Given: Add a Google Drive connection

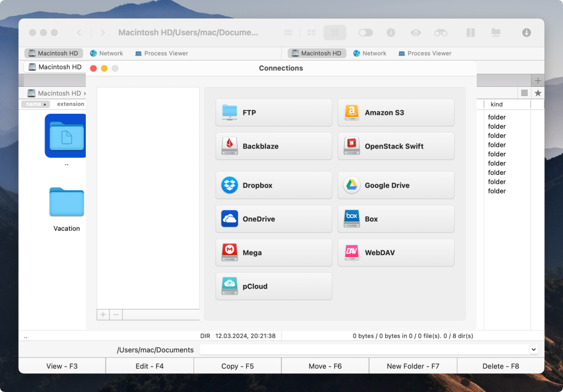Looking at the screenshot, I should [x=396, y=185].
